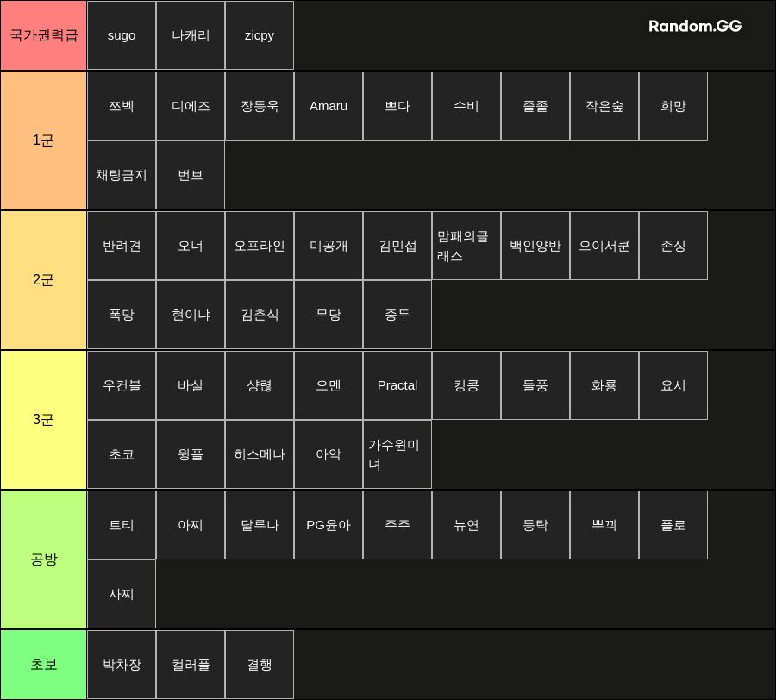Select the 맘패의클래스 tile
The image size is (776, 700).
coord(466,246)
